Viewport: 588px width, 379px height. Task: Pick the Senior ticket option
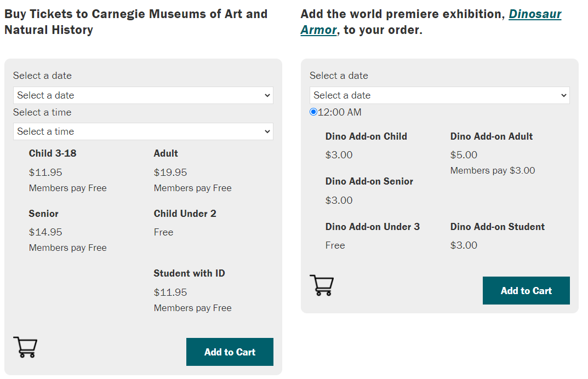pyautogui.click(x=43, y=214)
